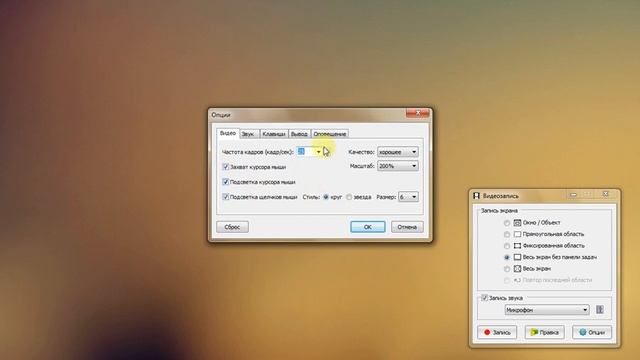Select the звезда style radio button

coord(349,197)
